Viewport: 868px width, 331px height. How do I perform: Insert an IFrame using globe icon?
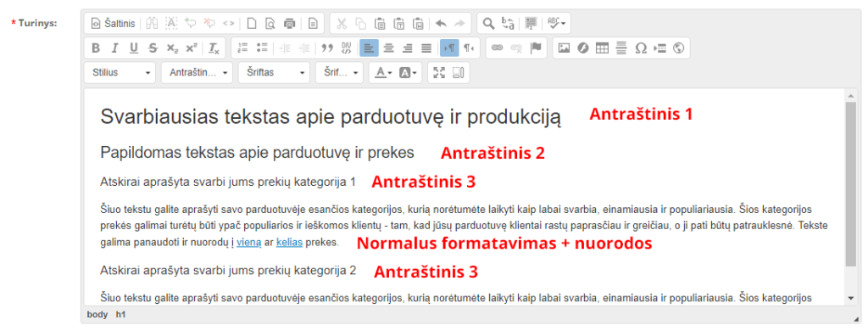point(679,48)
